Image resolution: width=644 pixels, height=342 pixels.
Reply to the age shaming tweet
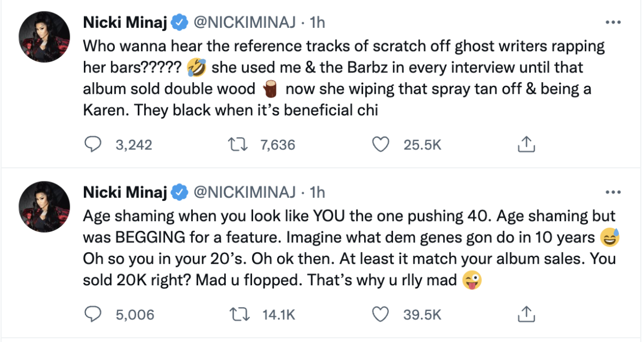coord(93,314)
